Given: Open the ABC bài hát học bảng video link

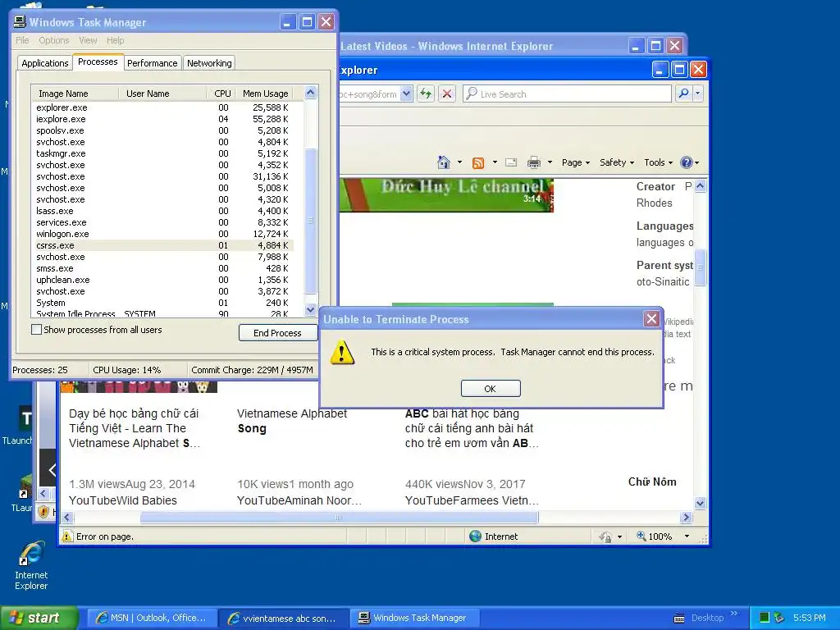Looking at the screenshot, I should (x=472, y=428).
